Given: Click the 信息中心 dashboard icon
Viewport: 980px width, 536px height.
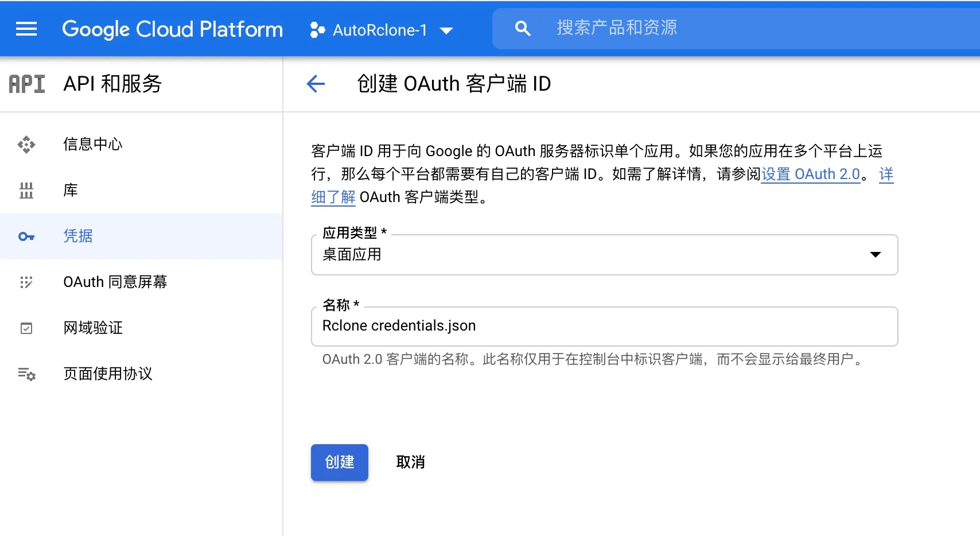Looking at the screenshot, I should coord(26,145).
